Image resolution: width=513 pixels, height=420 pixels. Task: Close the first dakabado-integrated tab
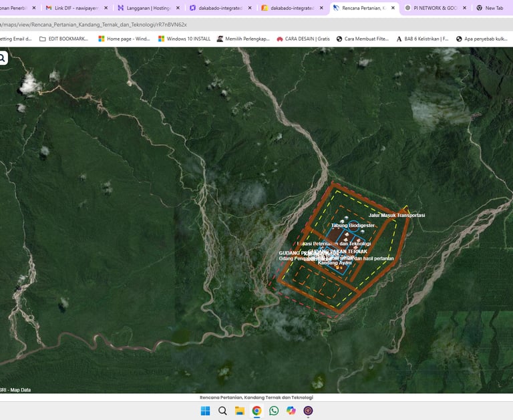[250, 8]
